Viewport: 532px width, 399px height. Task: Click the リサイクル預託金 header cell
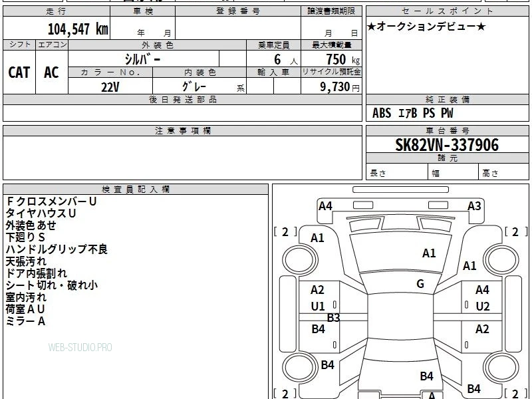(331, 72)
